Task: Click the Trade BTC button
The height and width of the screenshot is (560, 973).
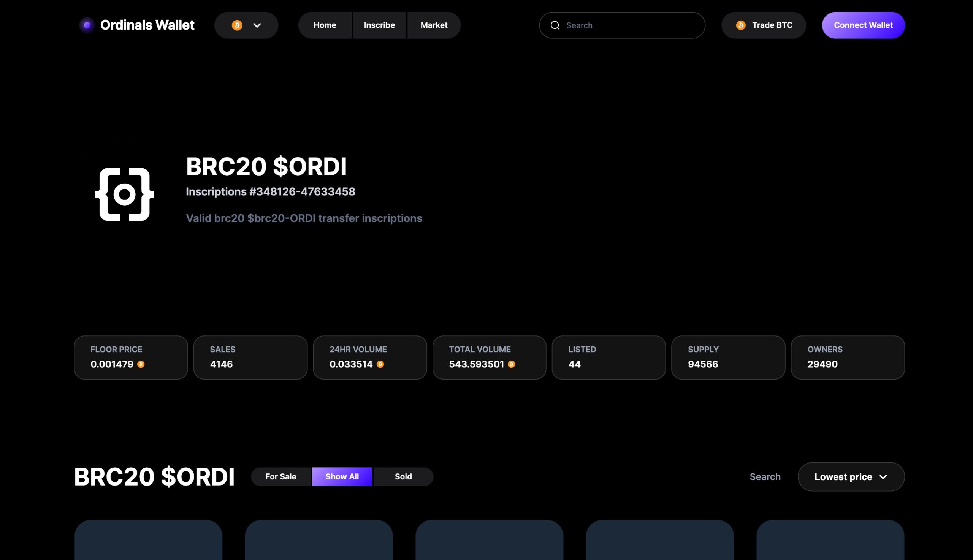Action: click(x=764, y=25)
